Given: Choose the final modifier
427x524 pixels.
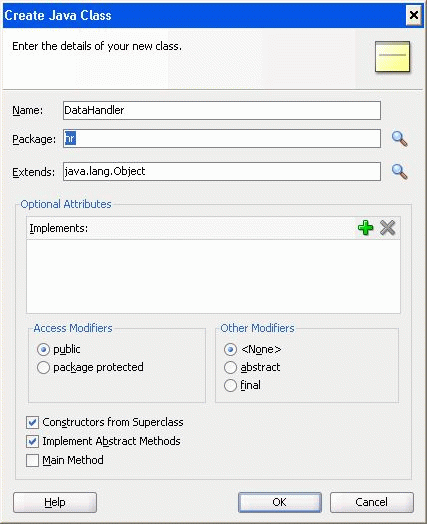Looking at the screenshot, I should point(230,385).
